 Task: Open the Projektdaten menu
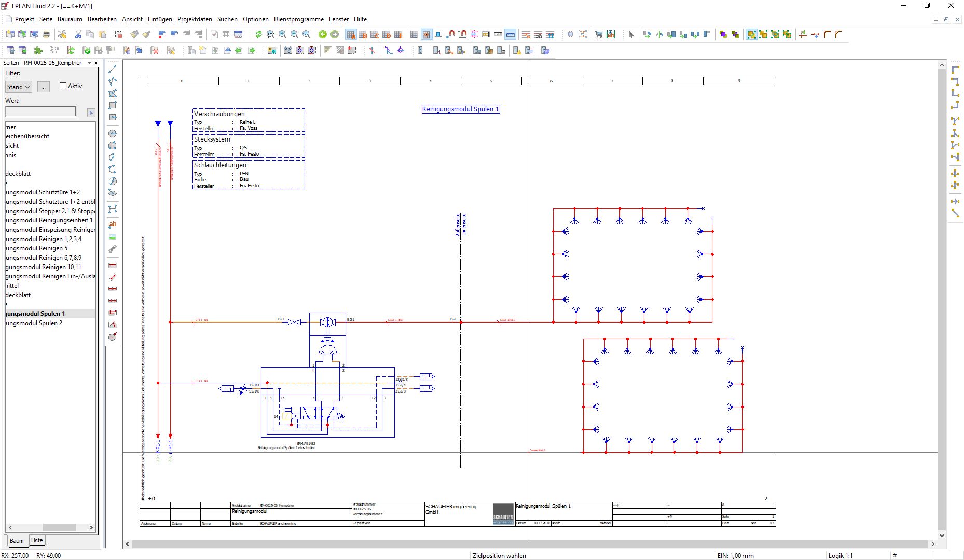[195, 19]
